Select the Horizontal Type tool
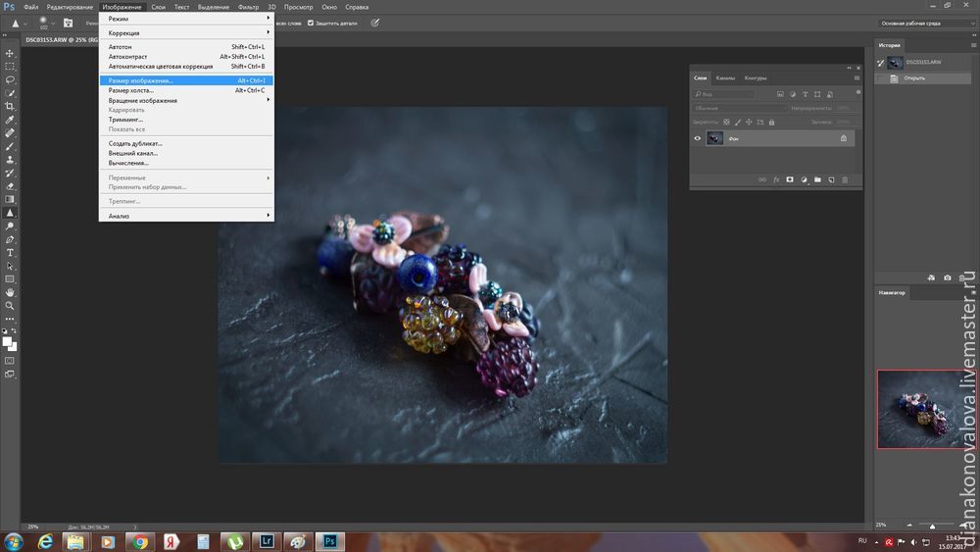980x552 pixels. [10, 253]
